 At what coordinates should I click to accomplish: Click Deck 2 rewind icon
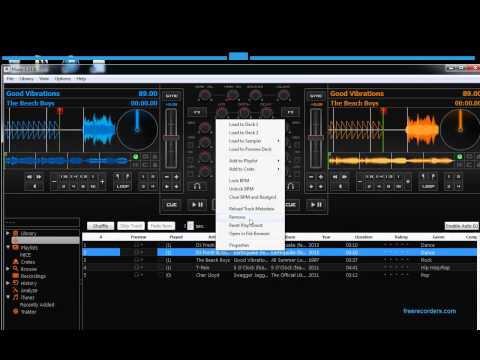(335, 177)
